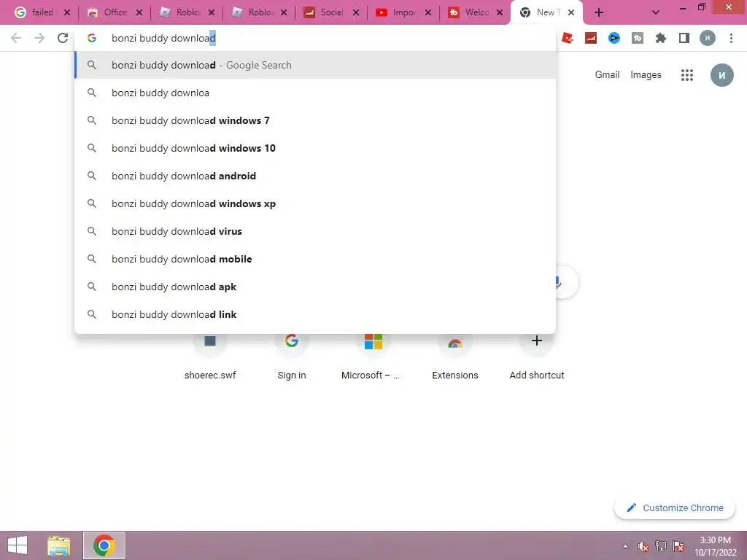Open the Chrome profile avatar in the toolbar

click(708, 38)
